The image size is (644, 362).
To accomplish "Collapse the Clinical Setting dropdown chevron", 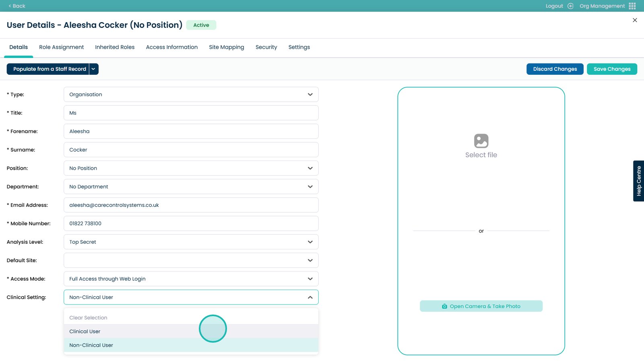I will [x=310, y=297].
